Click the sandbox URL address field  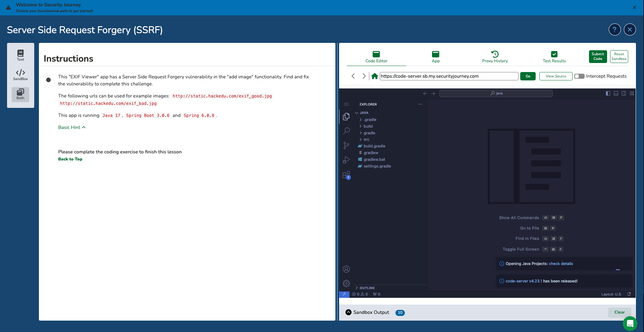448,76
